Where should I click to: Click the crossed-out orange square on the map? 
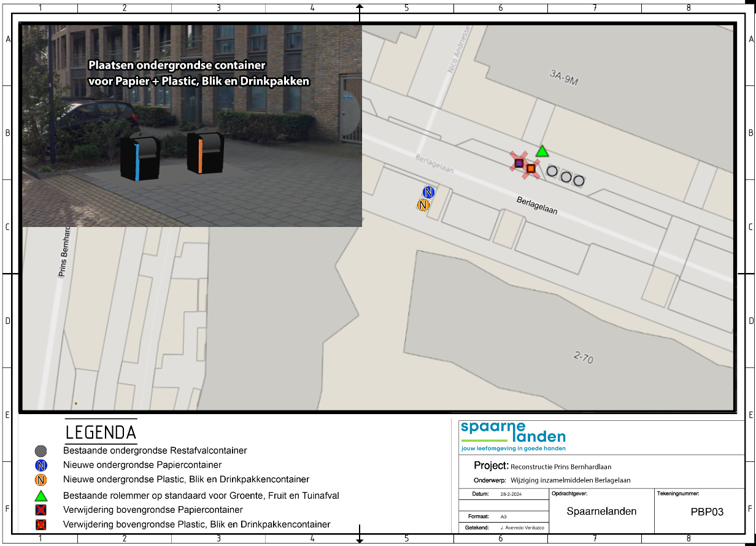[x=531, y=168]
